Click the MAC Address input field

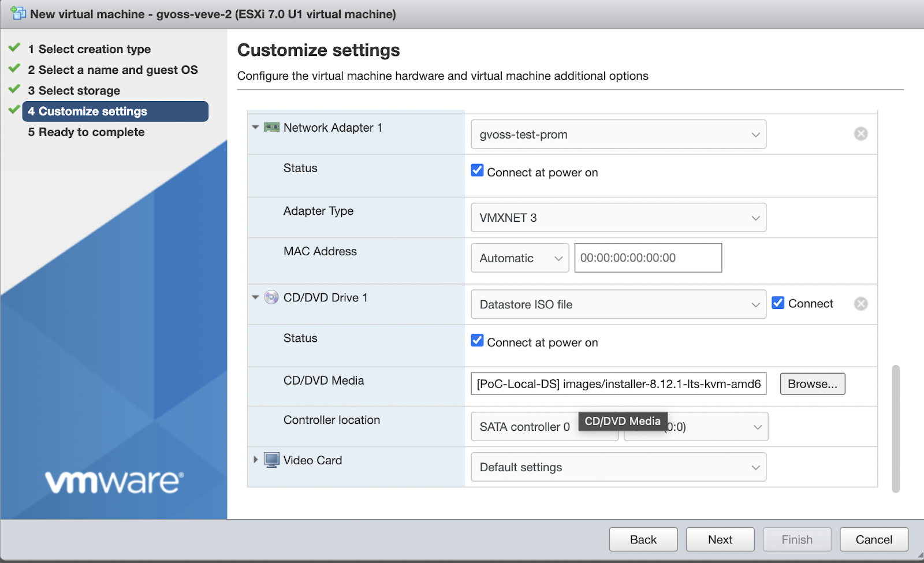(647, 258)
